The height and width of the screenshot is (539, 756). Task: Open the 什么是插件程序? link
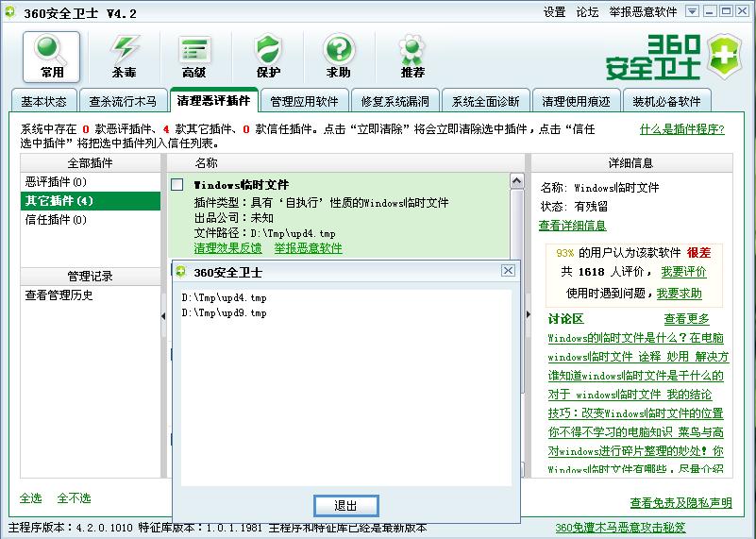pyautogui.click(x=681, y=129)
